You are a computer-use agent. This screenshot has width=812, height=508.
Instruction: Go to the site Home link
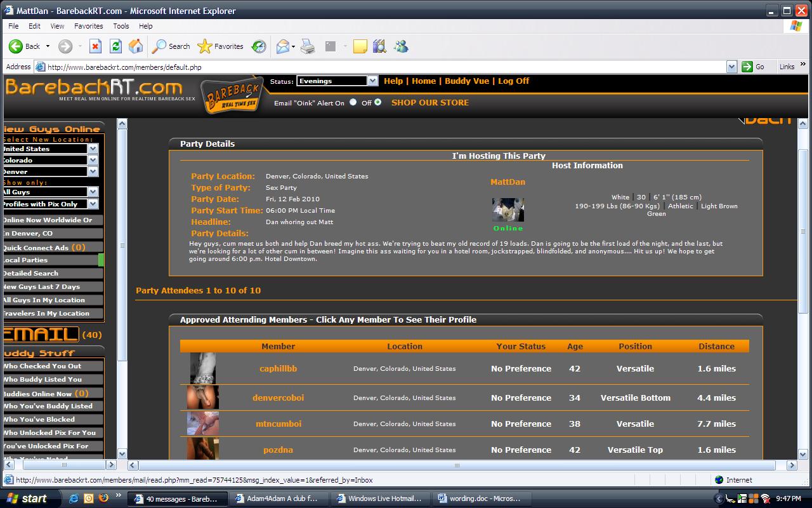tap(424, 81)
